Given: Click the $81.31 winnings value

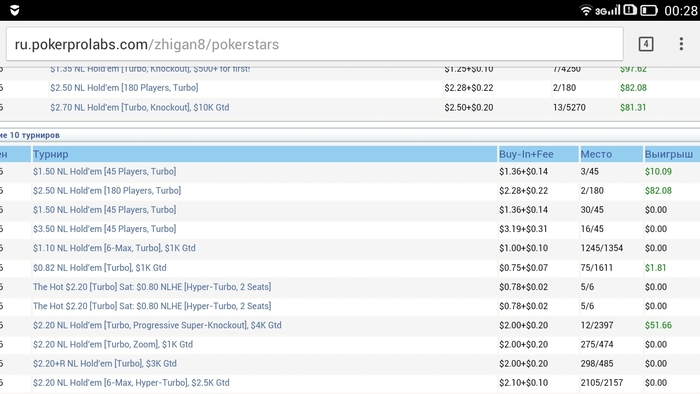Looking at the screenshot, I should (633, 108).
